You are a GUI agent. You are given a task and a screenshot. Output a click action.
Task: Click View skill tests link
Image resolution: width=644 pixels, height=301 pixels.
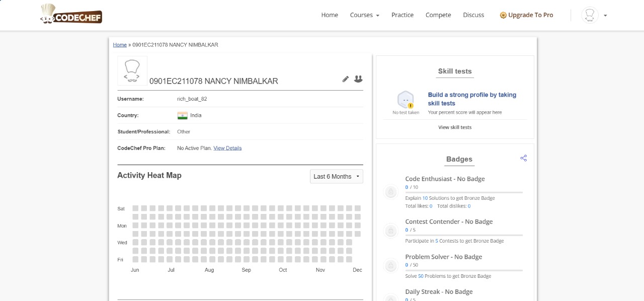pyautogui.click(x=455, y=127)
